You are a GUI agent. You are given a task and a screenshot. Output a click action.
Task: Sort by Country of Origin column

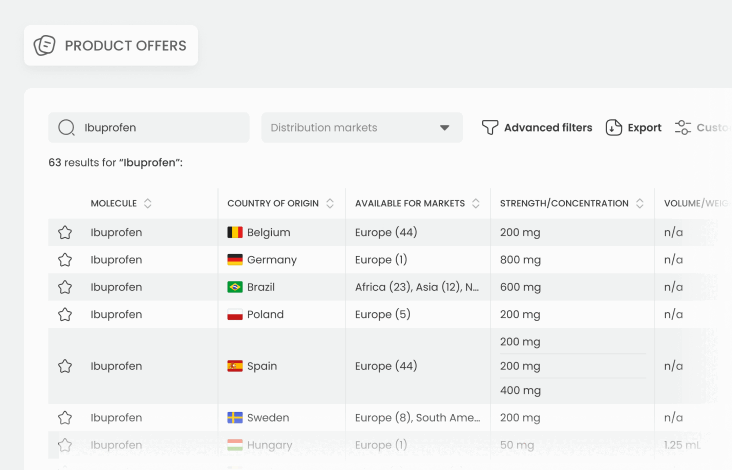tap(330, 204)
